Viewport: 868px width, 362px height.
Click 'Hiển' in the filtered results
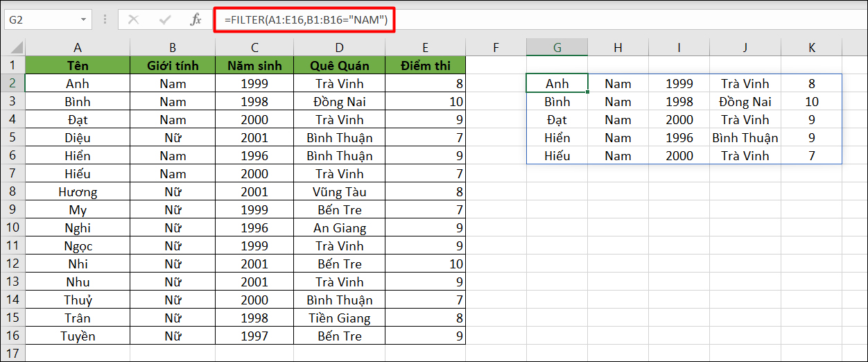(557, 137)
